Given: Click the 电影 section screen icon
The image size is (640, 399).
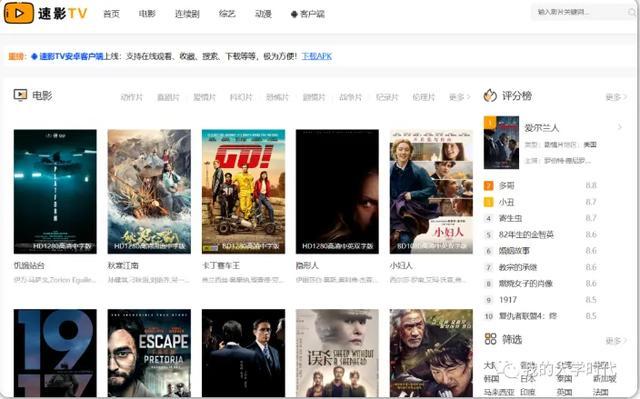Looking at the screenshot, I should (x=20, y=95).
